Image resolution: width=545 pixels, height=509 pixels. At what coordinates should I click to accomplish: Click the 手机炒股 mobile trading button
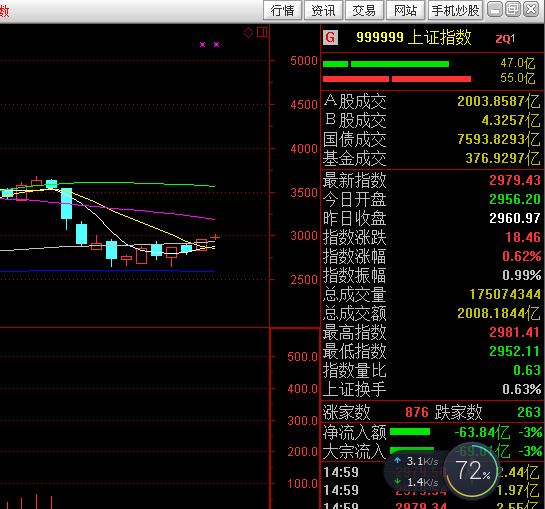point(455,10)
